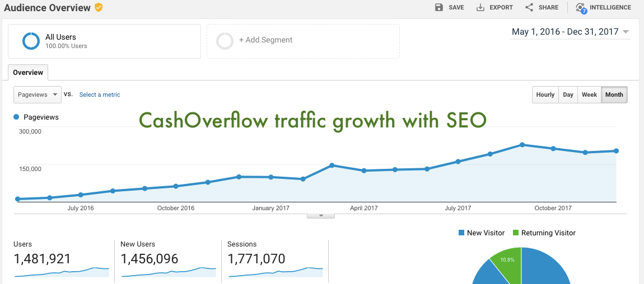Screen dimensions: 644x284
Task: Click the blue New Visitor legend swatch
Action: [461, 233]
